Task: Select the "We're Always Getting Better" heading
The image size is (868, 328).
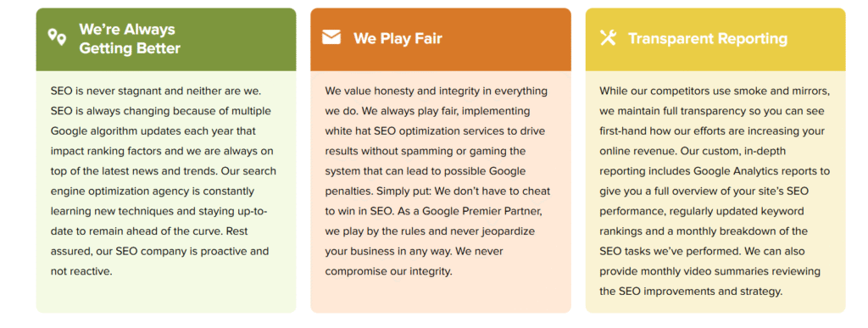Action: [130, 39]
